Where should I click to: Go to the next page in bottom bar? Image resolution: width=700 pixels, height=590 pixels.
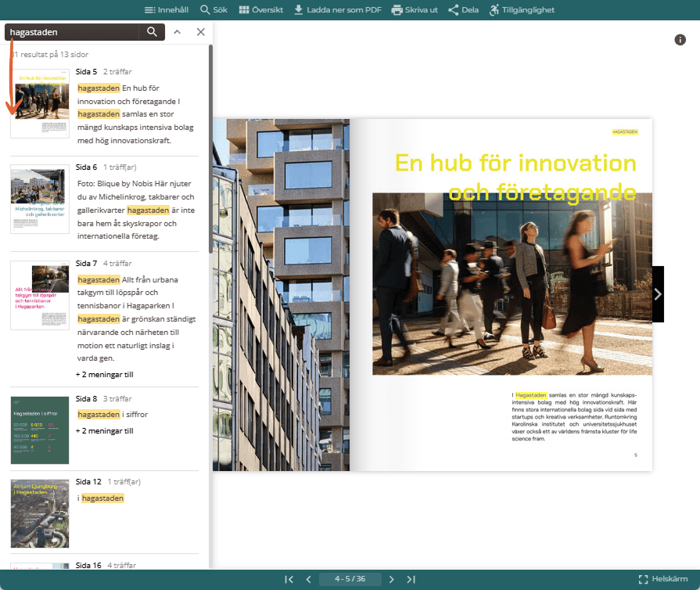tap(392, 579)
